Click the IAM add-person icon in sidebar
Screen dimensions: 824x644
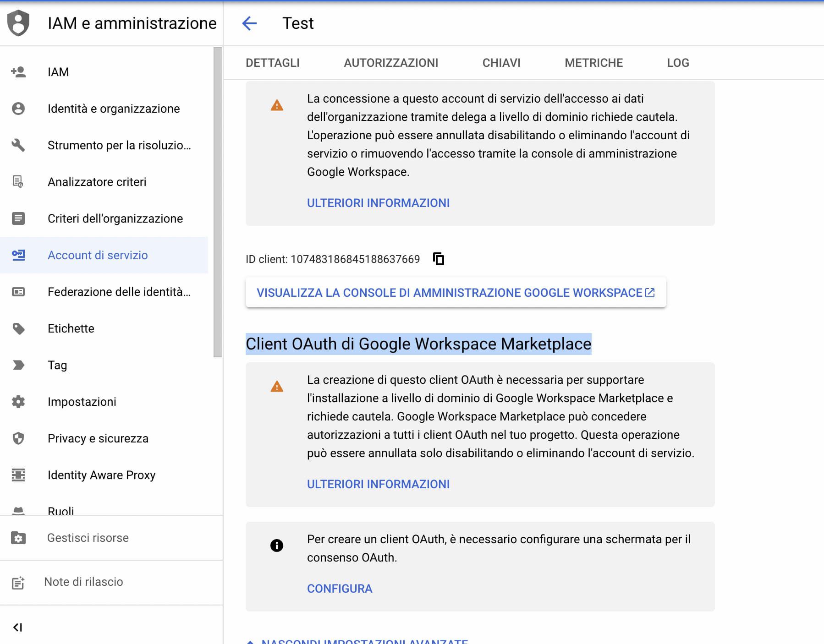point(18,72)
